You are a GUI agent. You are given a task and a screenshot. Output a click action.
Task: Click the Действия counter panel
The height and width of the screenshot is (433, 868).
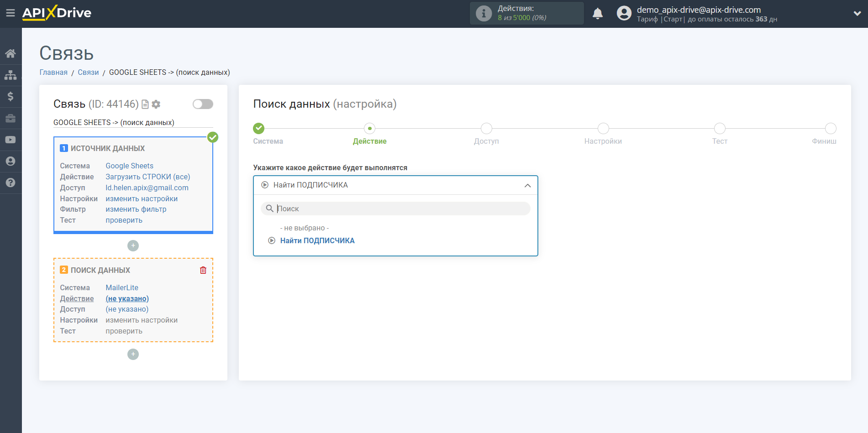click(x=526, y=13)
